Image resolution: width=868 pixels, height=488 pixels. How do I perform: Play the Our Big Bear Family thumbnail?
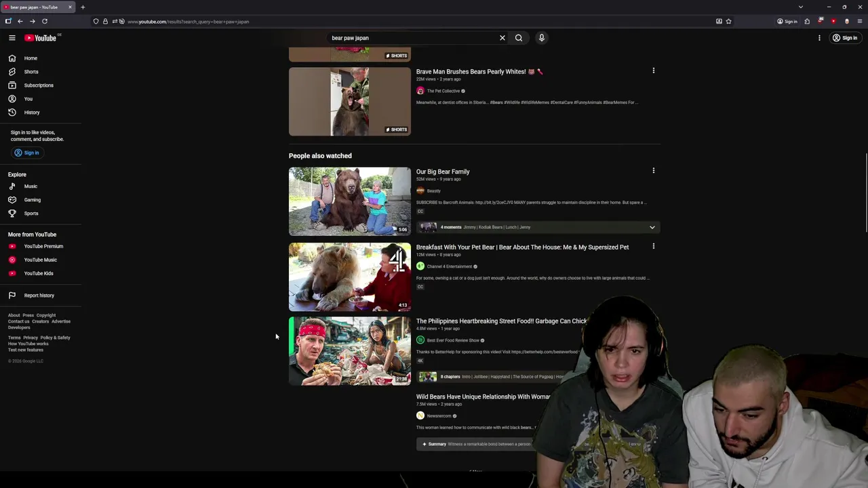click(x=350, y=201)
